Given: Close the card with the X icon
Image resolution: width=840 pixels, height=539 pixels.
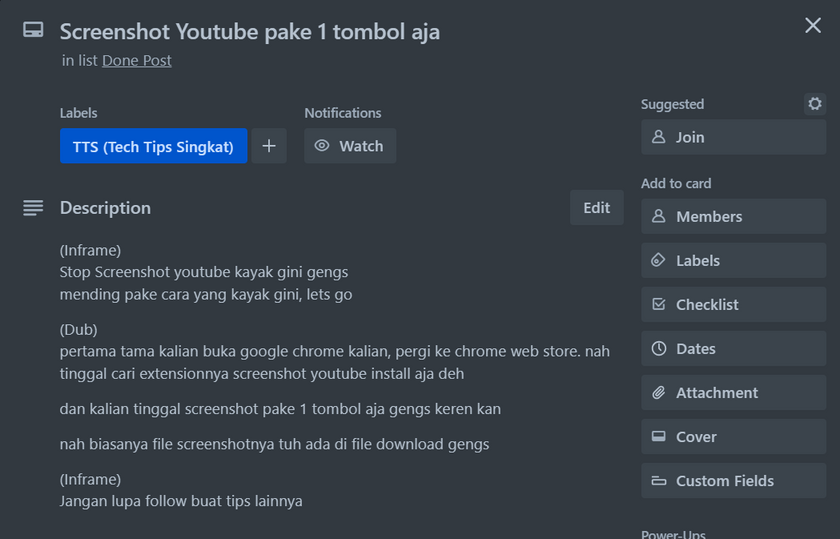Looking at the screenshot, I should point(812,26).
